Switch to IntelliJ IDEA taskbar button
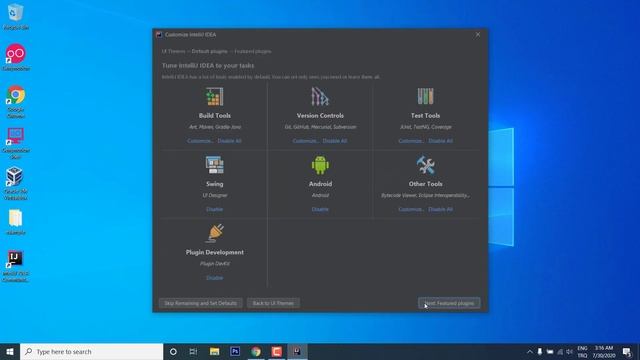 coord(297,351)
